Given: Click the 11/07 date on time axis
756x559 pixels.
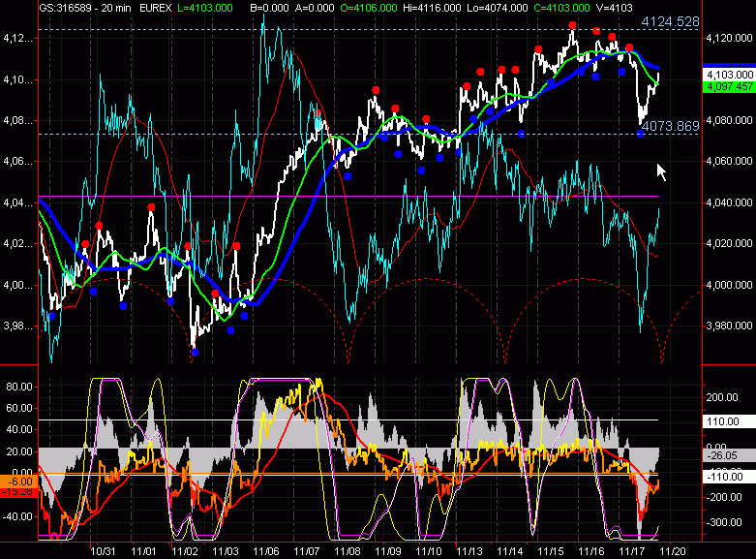Looking at the screenshot, I should click(307, 551).
